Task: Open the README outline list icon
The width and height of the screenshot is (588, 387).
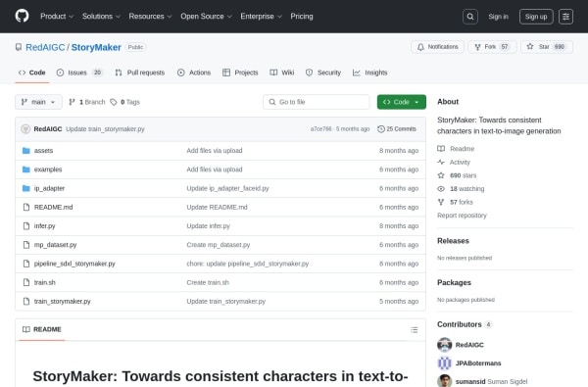Action: coord(414,330)
